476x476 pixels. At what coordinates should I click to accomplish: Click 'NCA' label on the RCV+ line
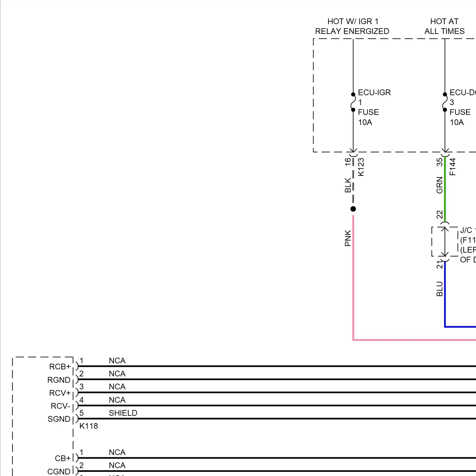(117, 387)
